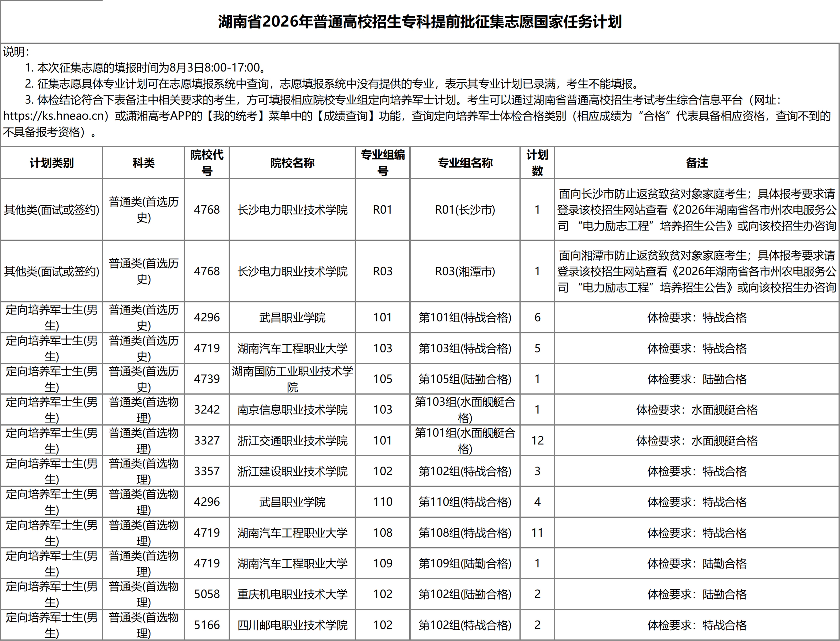Click group number 110
This screenshot has height=641, width=840.
[x=382, y=502]
